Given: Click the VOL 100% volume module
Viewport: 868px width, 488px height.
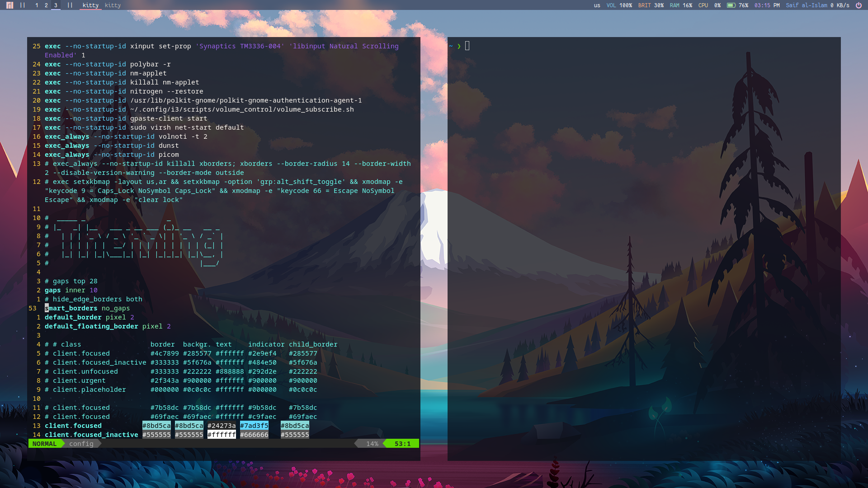Looking at the screenshot, I should click(620, 5).
